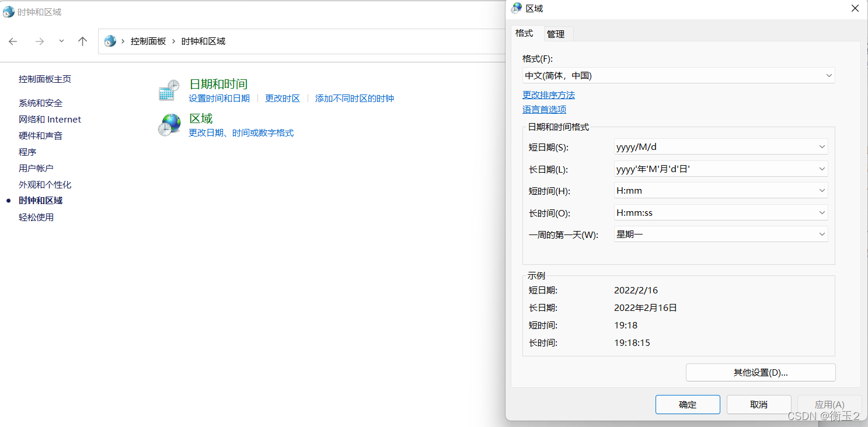Screen dimensions: 868x427
Task: Open the 一周的第一天 dropdown
Action: click(721, 235)
